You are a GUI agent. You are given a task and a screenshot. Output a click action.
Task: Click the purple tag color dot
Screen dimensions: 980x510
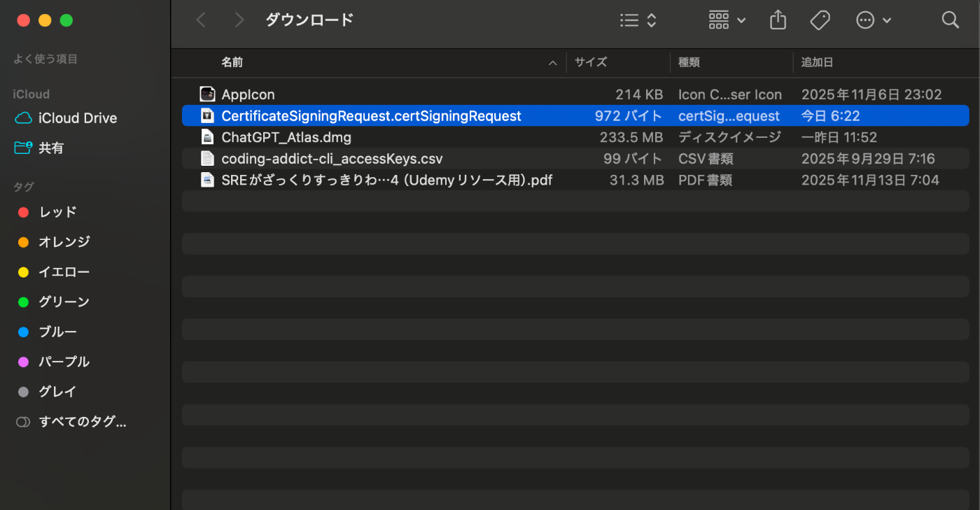pyautogui.click(x=23, y=362)
